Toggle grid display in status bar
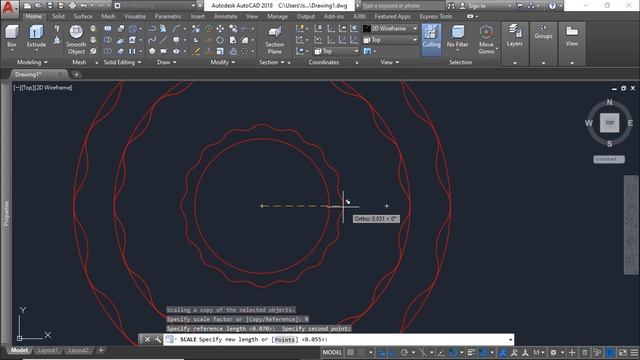Image resolution: width=640 pixels, height=360 pixels. [x=350, y=352]
